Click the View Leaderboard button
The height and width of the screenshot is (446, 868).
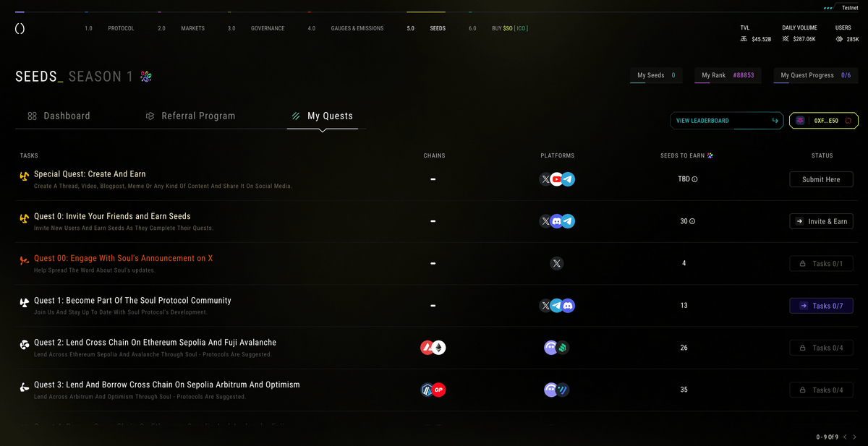[x=727, y=121]
